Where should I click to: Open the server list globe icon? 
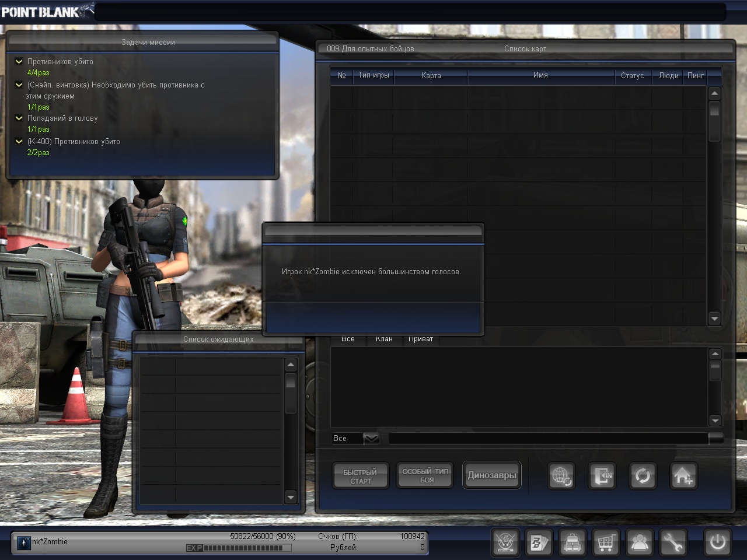561,476
